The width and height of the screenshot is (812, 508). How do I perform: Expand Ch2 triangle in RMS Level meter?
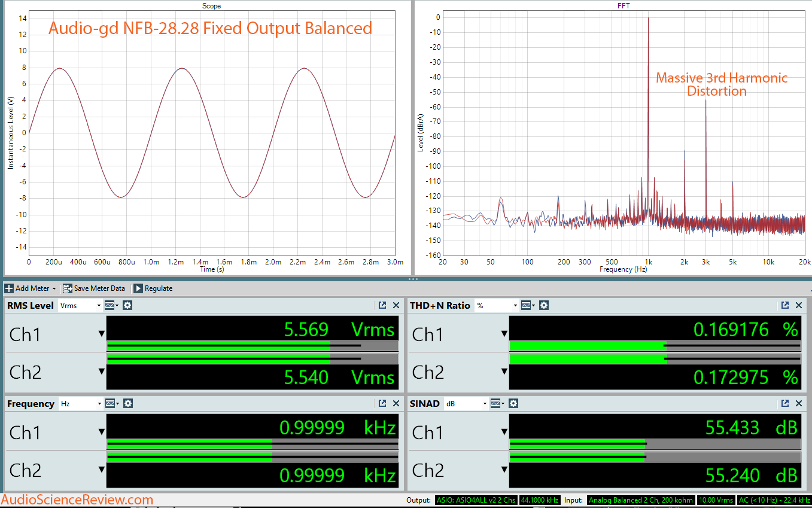[102, 372]
